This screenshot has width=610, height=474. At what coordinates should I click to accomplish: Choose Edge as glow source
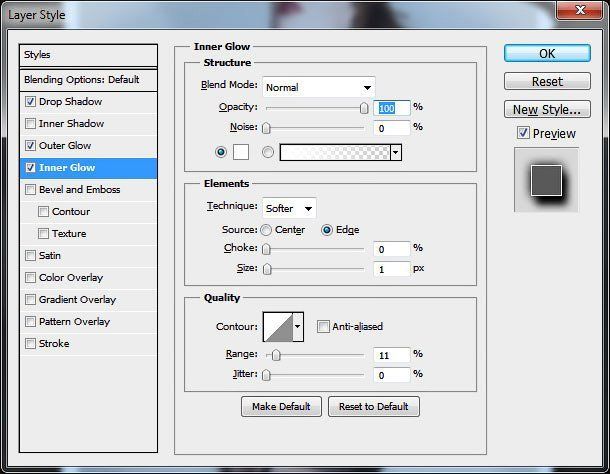point(327,230)
